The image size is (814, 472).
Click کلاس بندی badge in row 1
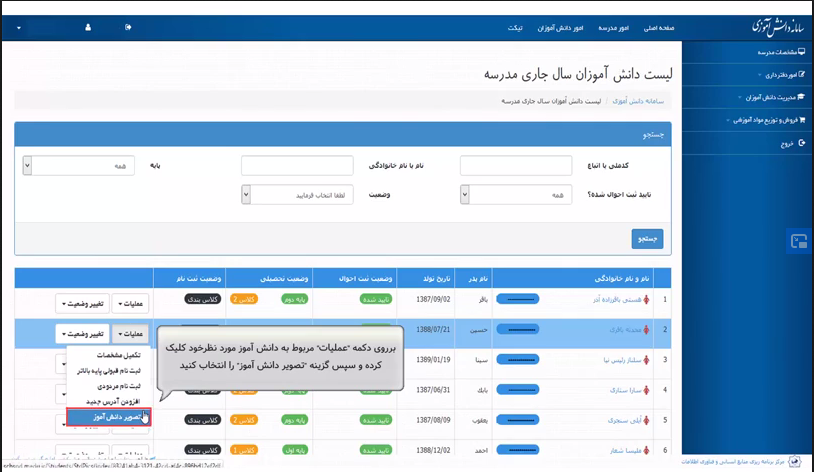click(202, 300)
